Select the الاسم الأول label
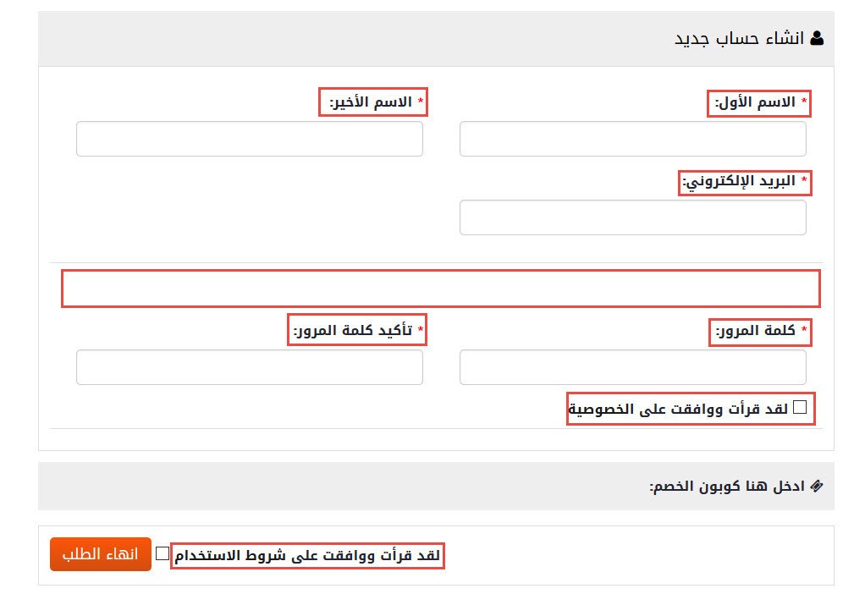 point(759,103)
